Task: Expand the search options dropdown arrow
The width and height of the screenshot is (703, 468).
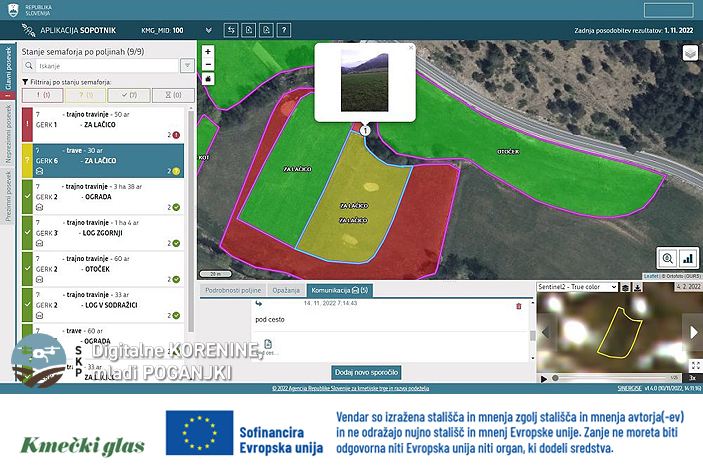Action: tap(187, 66)
